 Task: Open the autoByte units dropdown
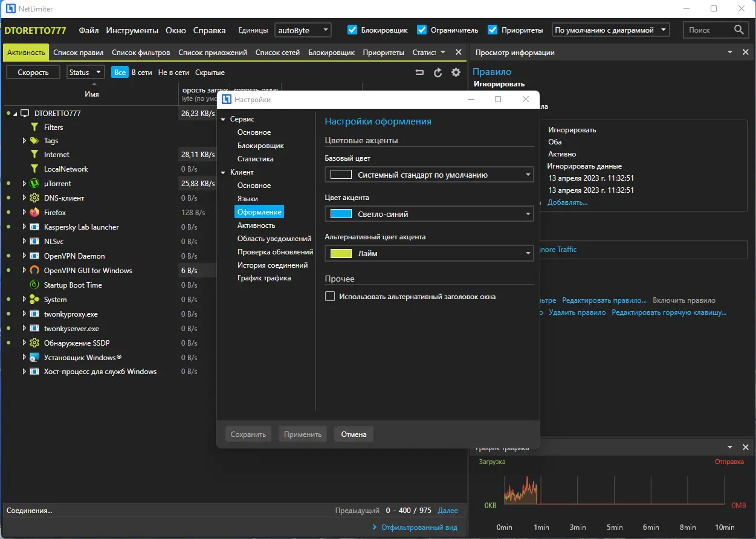tap(303, 30)
